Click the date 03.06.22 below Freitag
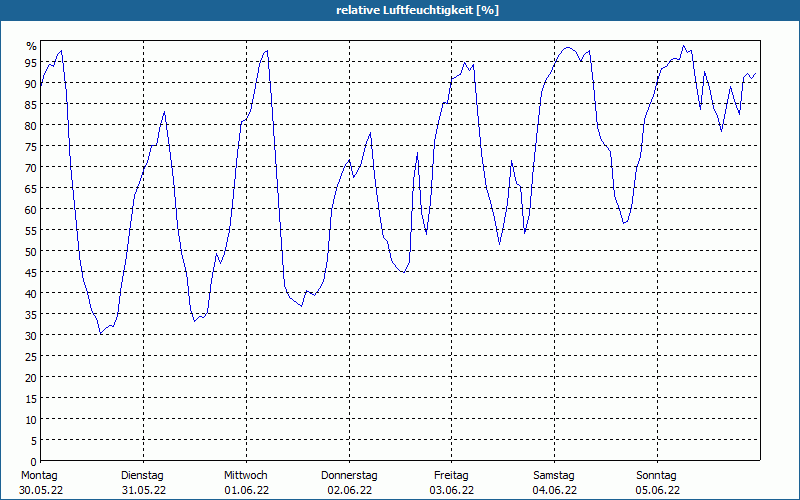The height and width of the screenshot is (500, 800). click(x=452, y=490)
